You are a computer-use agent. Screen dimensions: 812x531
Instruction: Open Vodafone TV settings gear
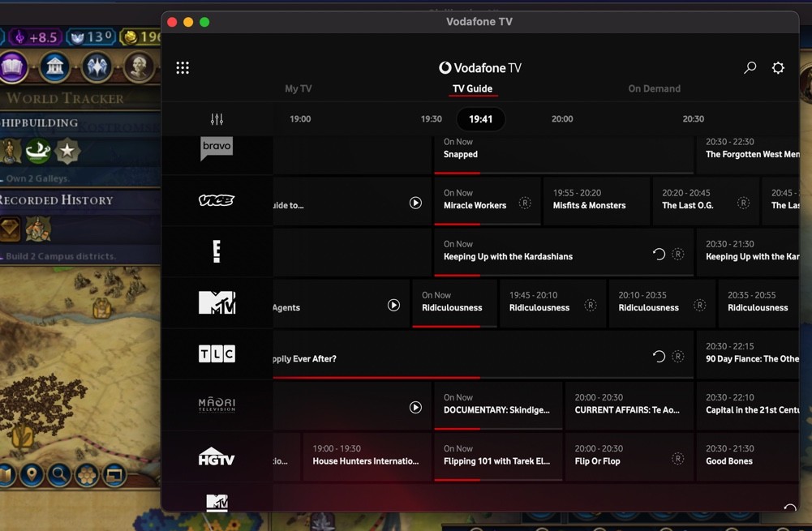tap(778, 68)
